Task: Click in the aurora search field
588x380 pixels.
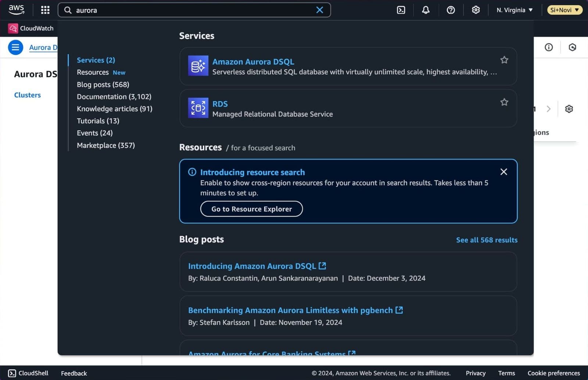Action: click(x=194, y=10)
